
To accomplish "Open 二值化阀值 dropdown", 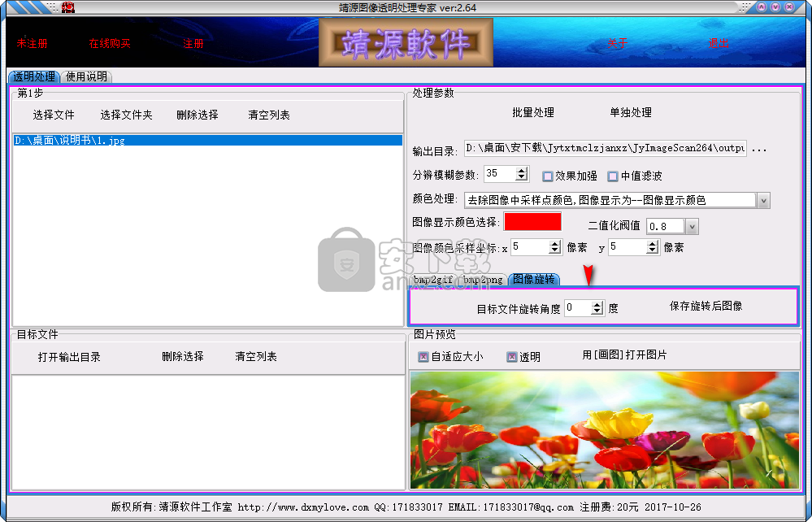I will pos(692,226).
